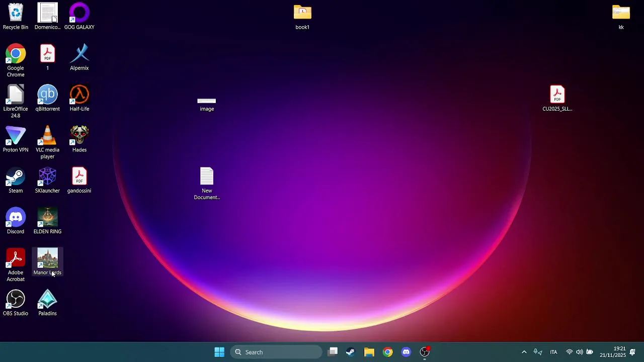Viewport: 644px width, 362px height.
Task: Select the Adobe Acrobat shortcut
Action: coord(16,265)
